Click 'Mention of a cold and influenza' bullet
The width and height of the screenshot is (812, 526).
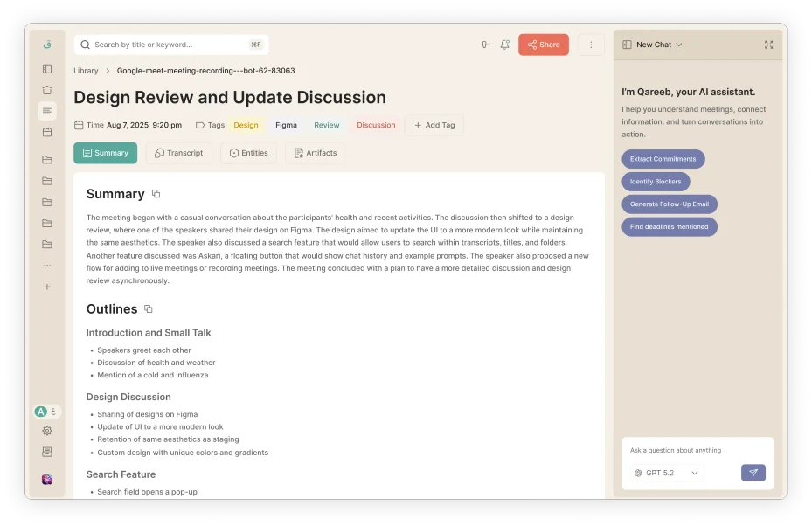pyautogui.click(x=153, y=376)
